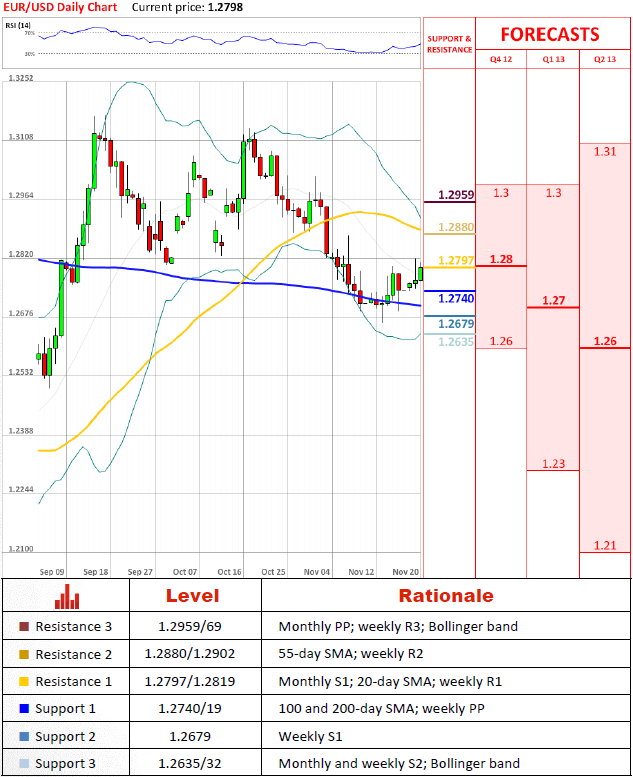Select the Q2 13 forecast column header
This screenshot has width=633, height=777.
(605, 59)
